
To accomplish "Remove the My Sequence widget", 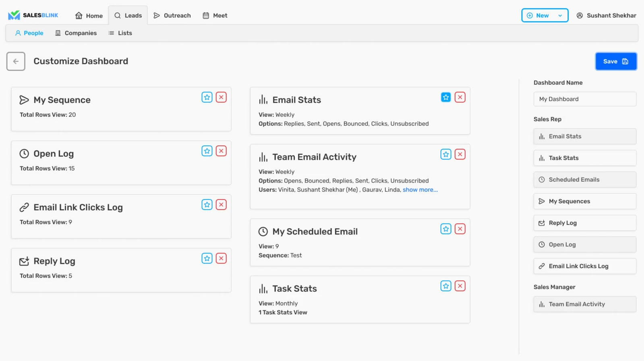I will [x=221, y=97].
